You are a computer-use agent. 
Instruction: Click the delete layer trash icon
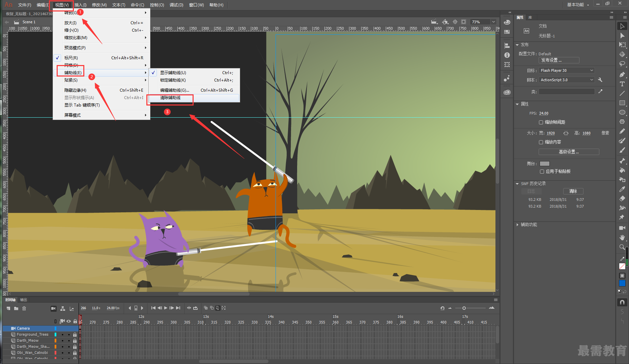pyautogui.click(x=24, y=308)
